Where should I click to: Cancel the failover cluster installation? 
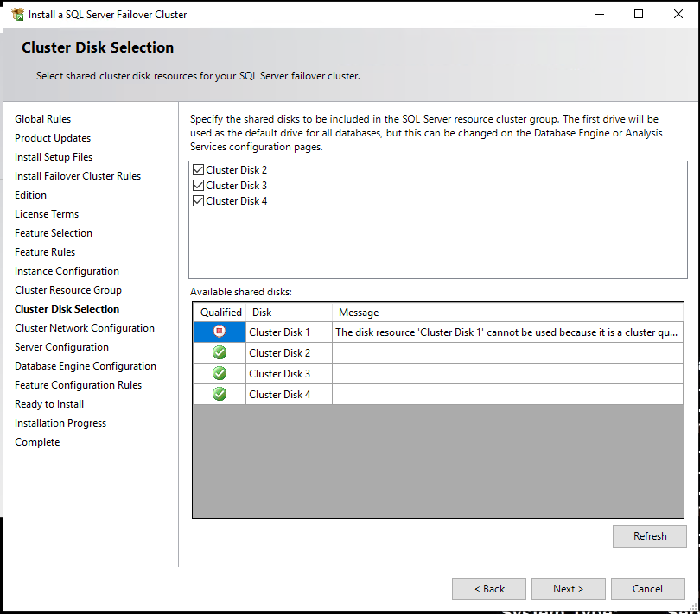[x=648, y=589]
